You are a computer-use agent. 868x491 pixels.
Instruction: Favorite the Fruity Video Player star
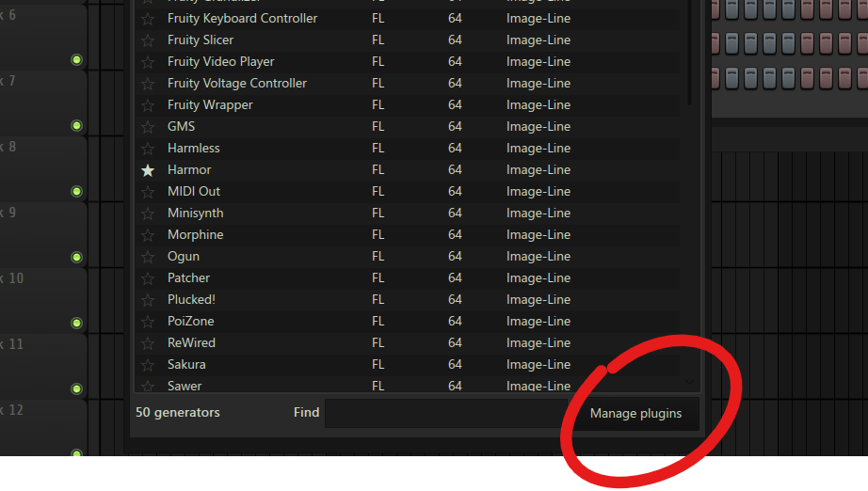coord(147,62)
